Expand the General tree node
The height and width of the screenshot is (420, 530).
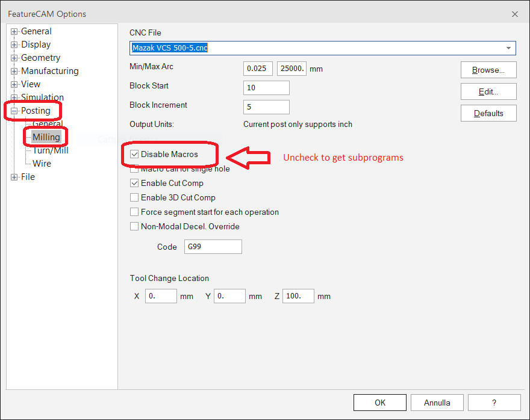point(13,31)
